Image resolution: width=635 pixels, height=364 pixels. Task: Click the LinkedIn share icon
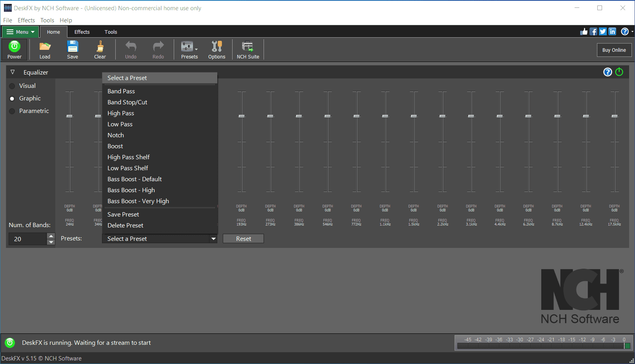[x=612, y=32]
